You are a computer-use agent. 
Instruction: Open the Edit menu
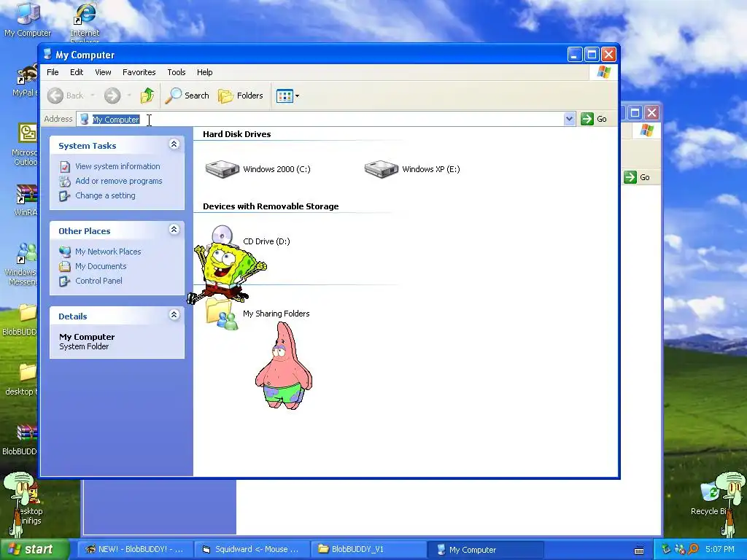[x=77, y=72]
